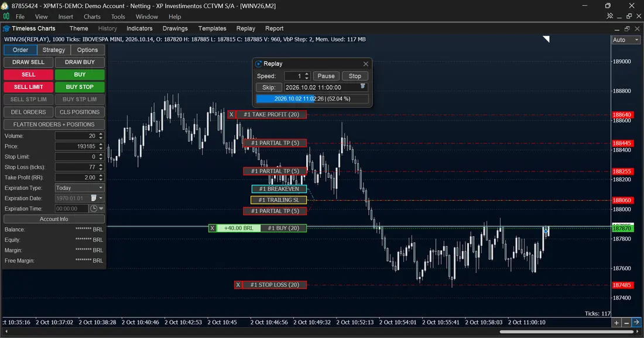Click DEL ORDERS button
Image resolution: width=644 pixels, height=338 pixels.
(28, 112)
